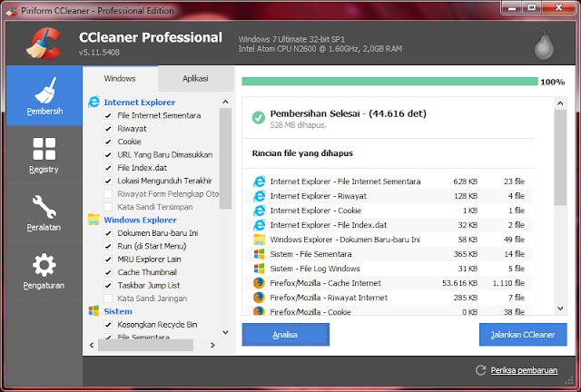Click Firefox icon beside Cache Internet result

(x=259, y=283)
